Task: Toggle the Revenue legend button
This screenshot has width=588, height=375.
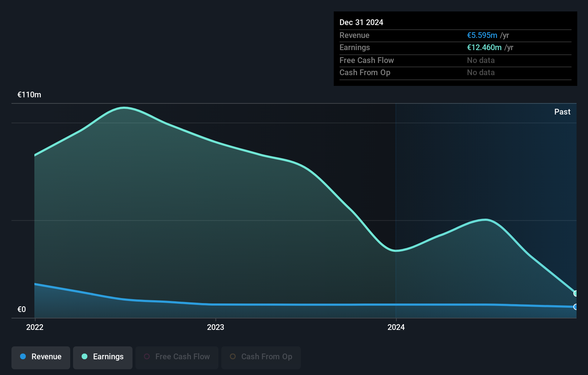Action: [41, 357]
